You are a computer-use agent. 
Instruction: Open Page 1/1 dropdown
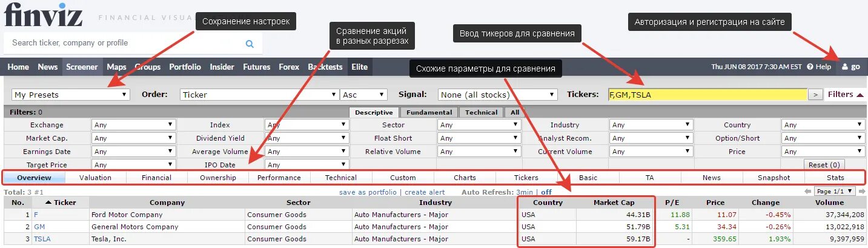(835, 192)
